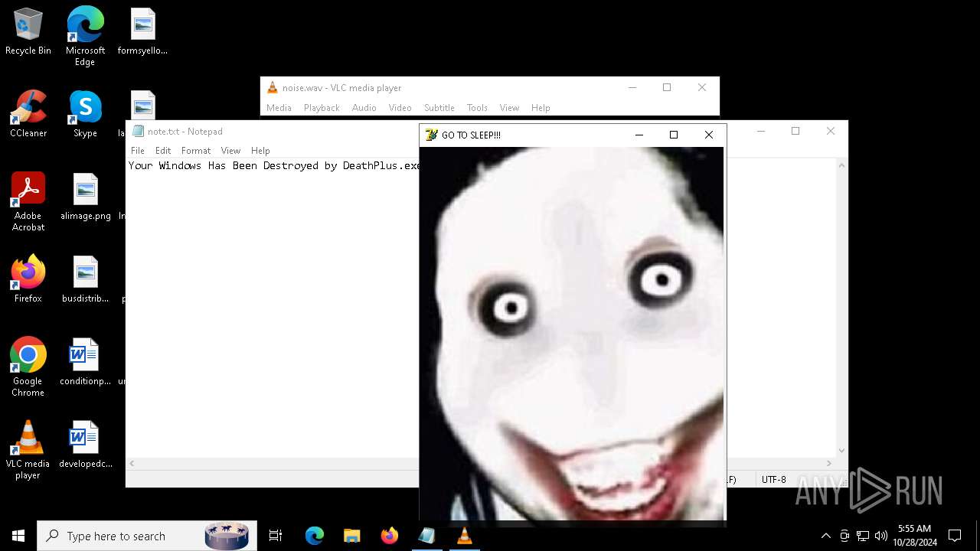Switch to the Notepad taskbar button

(x=426, y=536)
